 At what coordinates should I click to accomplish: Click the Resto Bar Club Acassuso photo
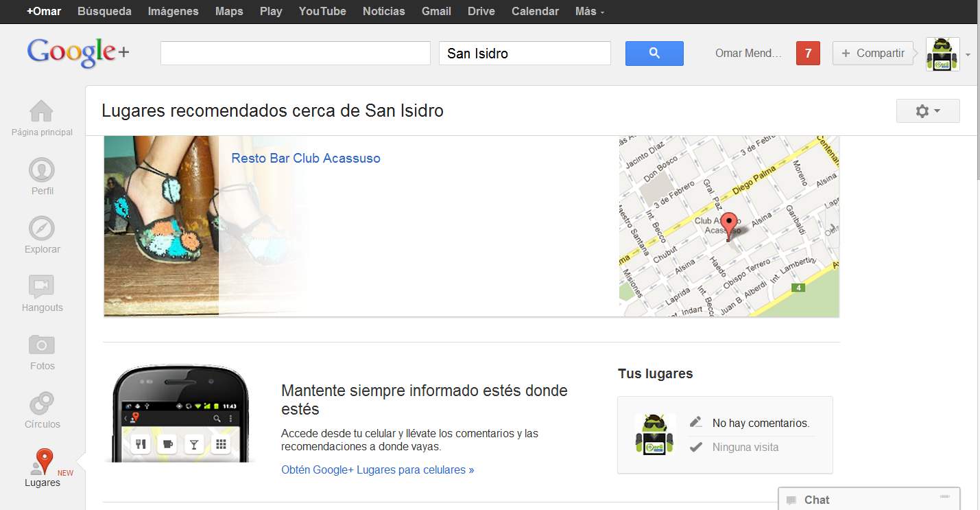(161, 226)
